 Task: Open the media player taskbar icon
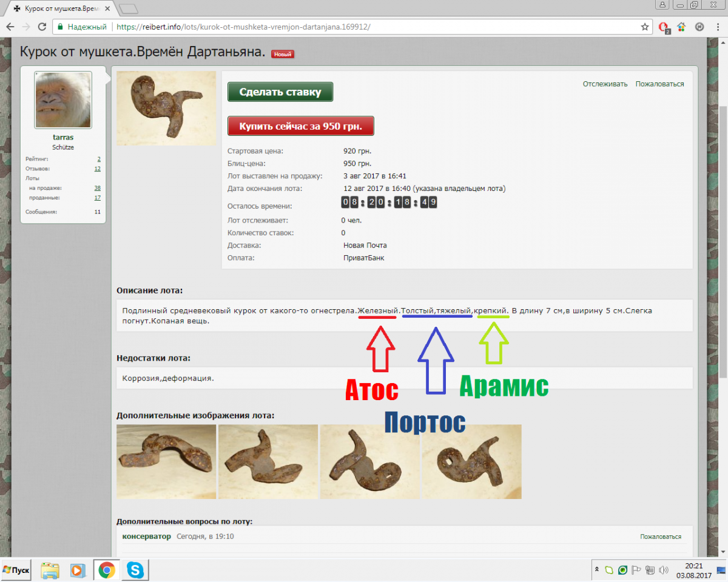pos(78,570)
